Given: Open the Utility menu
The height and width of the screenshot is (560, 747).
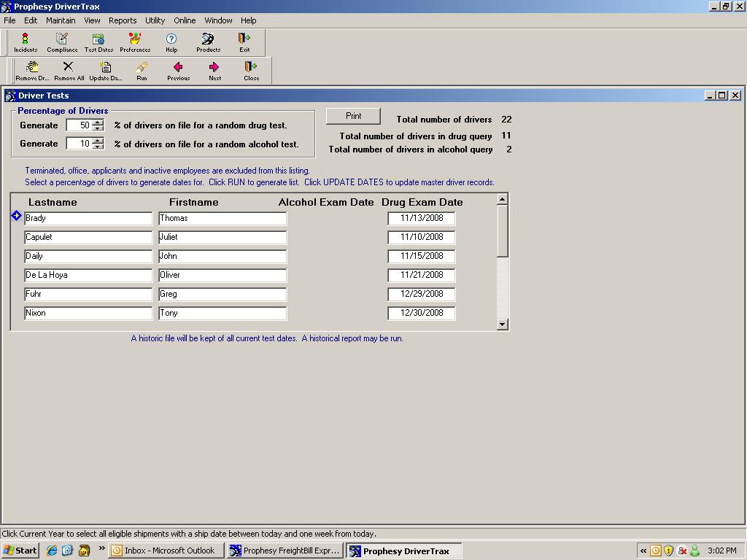Looking at the screenshot, I should [x=155, y=20].
